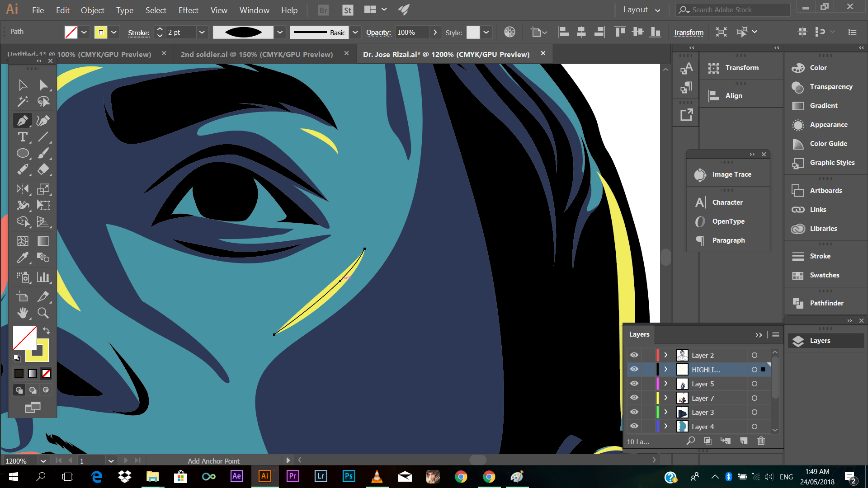868x488 pixels.
Task: Toggle visibility of Layer 5
Action: [634, 384]
